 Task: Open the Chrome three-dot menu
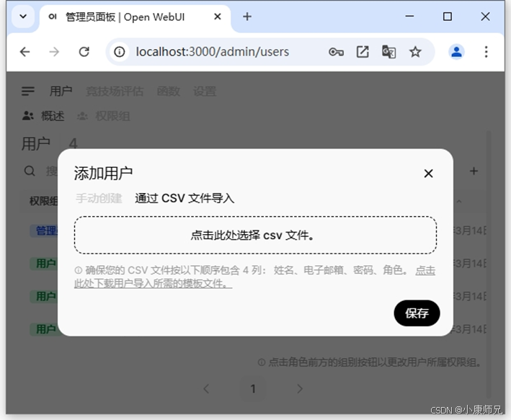[486, 52]
